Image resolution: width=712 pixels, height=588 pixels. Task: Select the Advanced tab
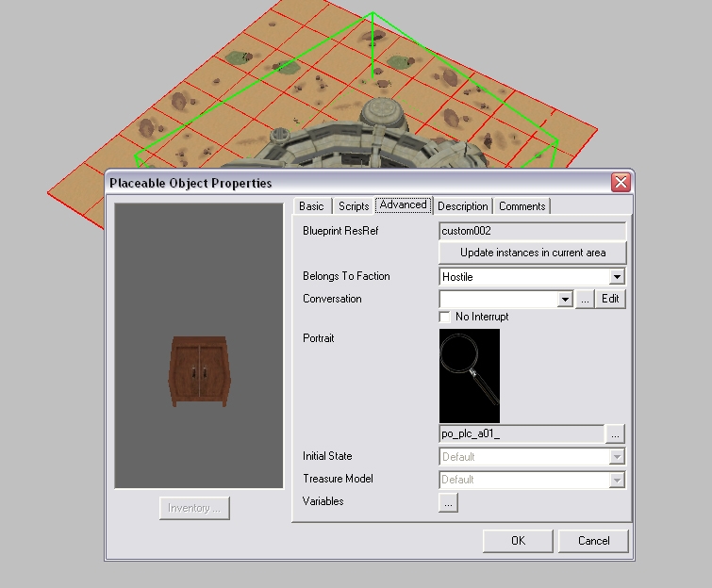pos(403,204)
